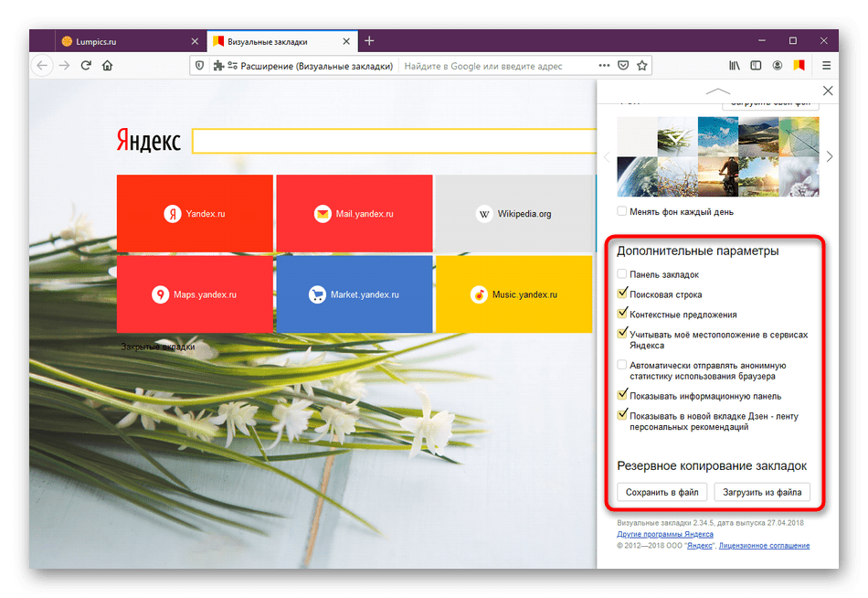Open Лицензионное соглашение link
The width and height of the screenshot is (868, 598).
coord(764,546)
